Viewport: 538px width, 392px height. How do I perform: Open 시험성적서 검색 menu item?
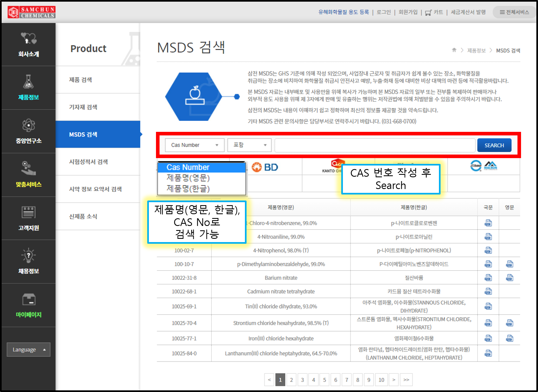[88, 162]
